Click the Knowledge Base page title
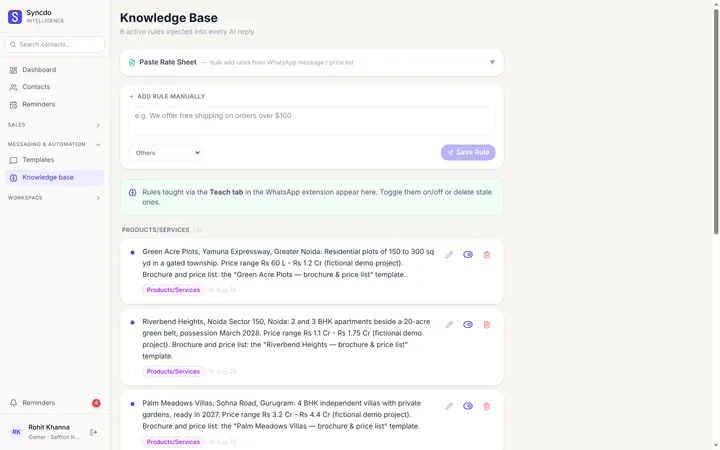The image size is (720, 450). click(x=169, y=18)
